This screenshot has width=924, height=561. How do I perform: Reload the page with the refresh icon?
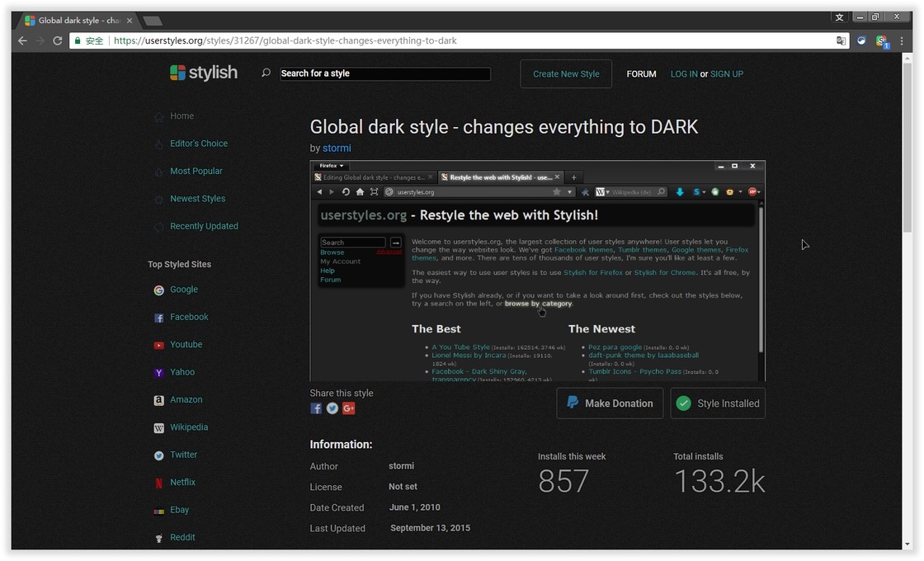click(57, 40)
